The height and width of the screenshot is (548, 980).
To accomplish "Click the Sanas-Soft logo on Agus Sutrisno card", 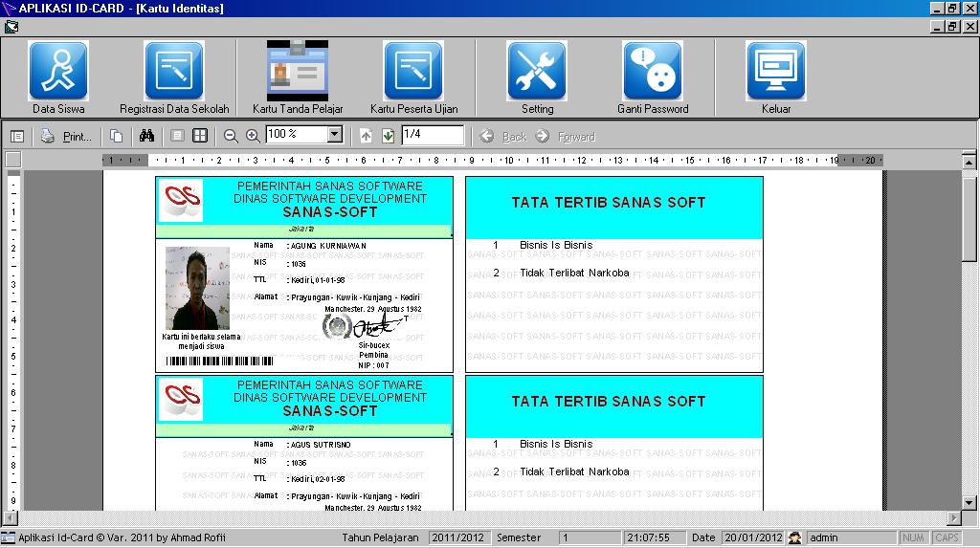I will coord(181,399).
